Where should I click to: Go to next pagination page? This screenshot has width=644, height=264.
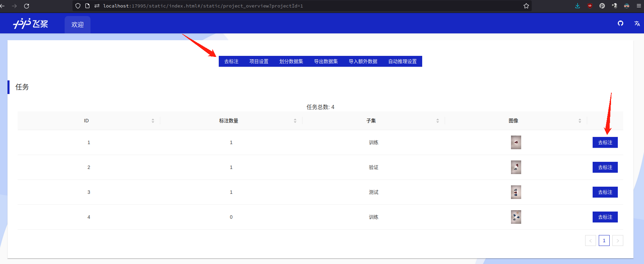[x=618, y=240]
